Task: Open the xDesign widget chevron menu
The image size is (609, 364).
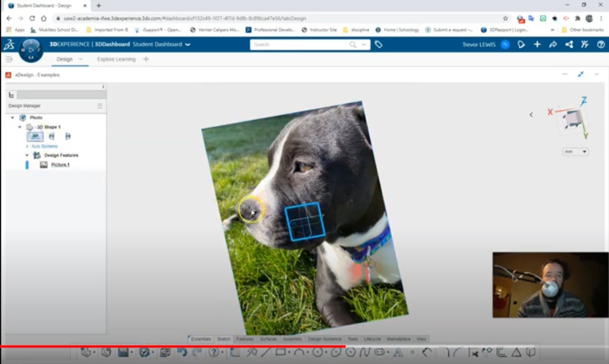Action: (x=596, y=74)
